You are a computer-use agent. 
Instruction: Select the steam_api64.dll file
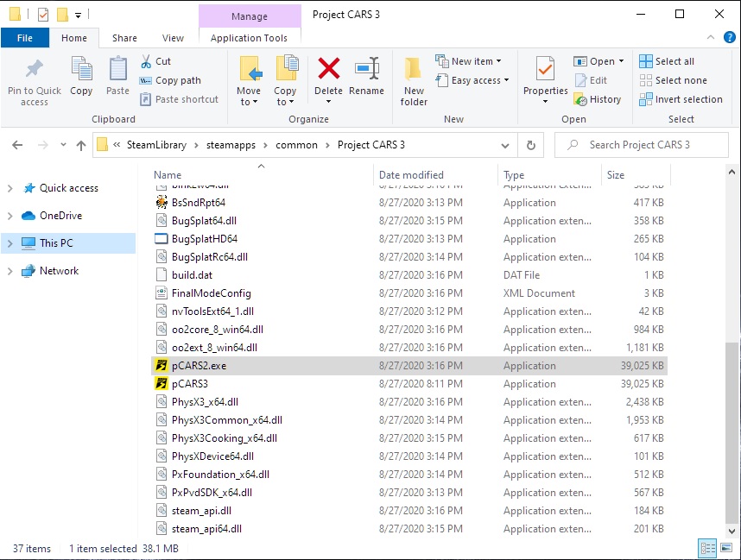[409, 529]
